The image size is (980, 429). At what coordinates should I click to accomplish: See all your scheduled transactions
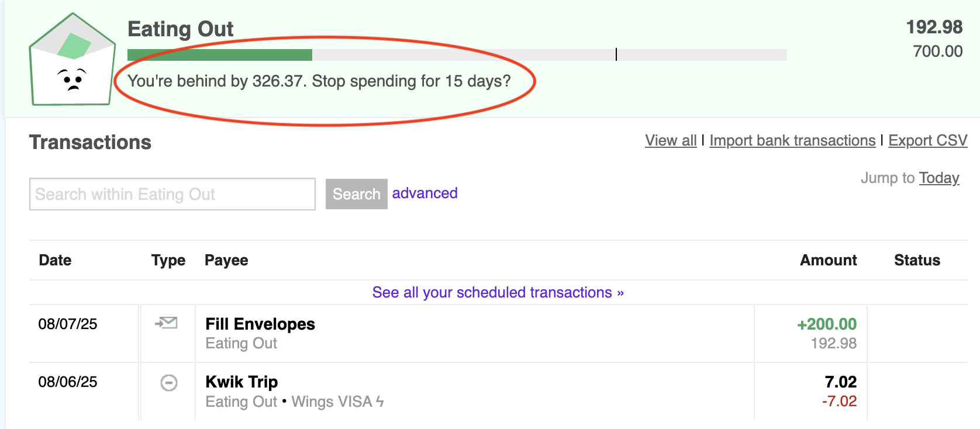coord(498,292)
